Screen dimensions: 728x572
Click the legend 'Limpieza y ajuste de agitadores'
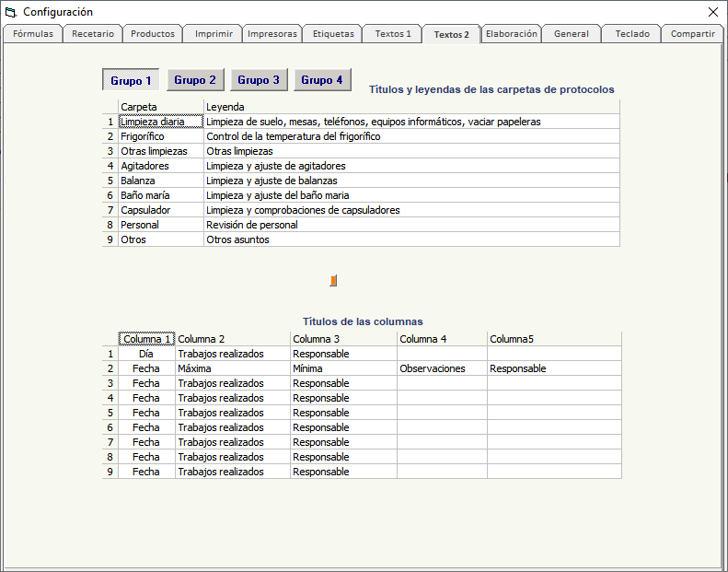(x=411, y=166)
